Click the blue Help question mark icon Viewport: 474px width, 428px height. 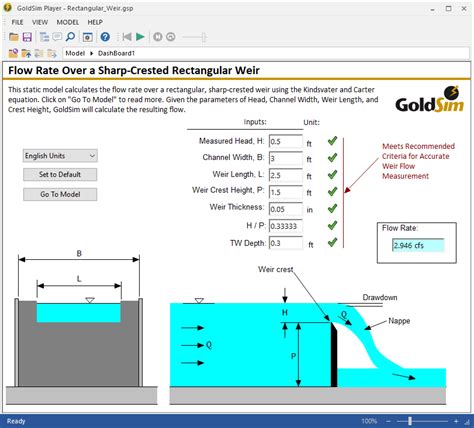tap(105, 37)
